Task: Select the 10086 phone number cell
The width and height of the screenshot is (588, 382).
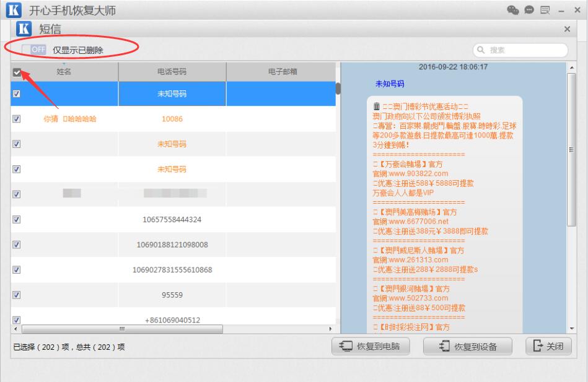Action: click(172, 119)
